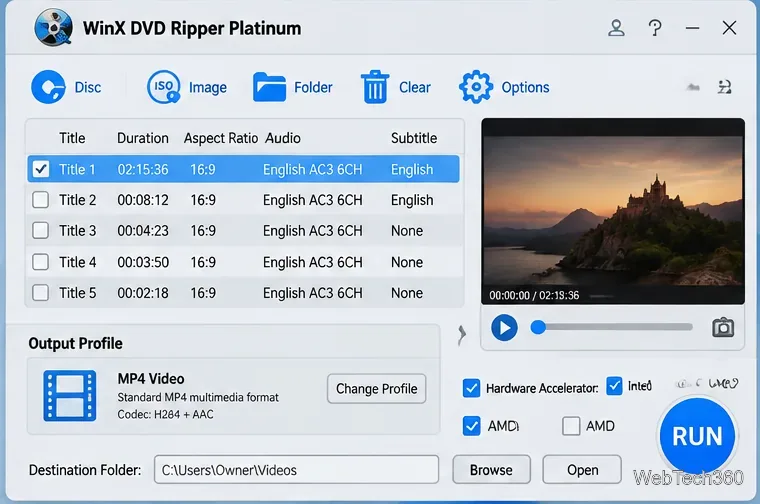Open the ISO Image icon
The image size is (760, 504).
click(163, 87)
